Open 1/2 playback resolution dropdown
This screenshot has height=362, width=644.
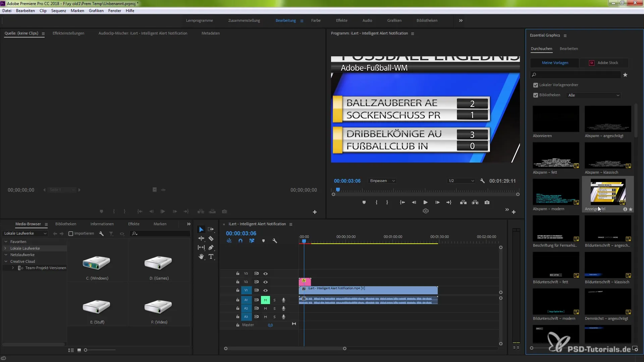coord(461,181)
